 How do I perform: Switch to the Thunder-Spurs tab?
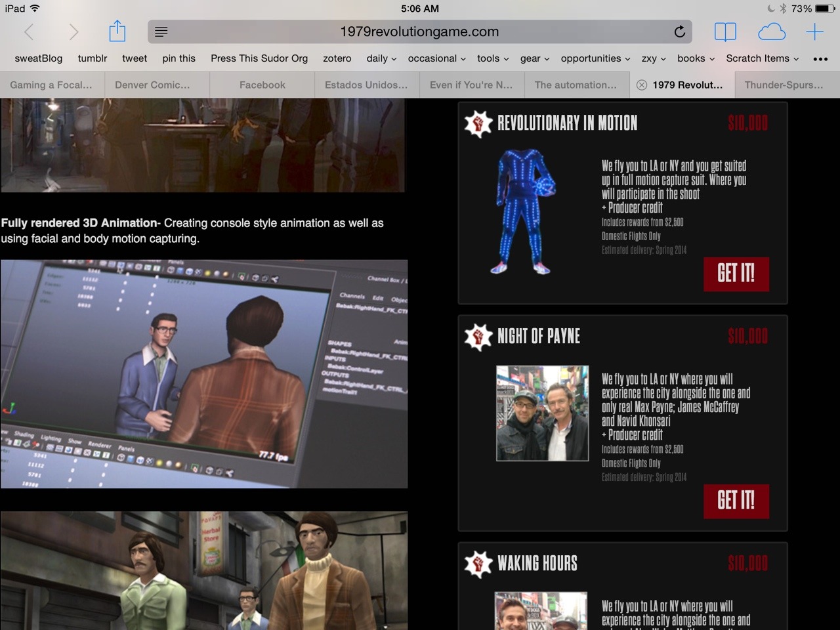point(784,85)
